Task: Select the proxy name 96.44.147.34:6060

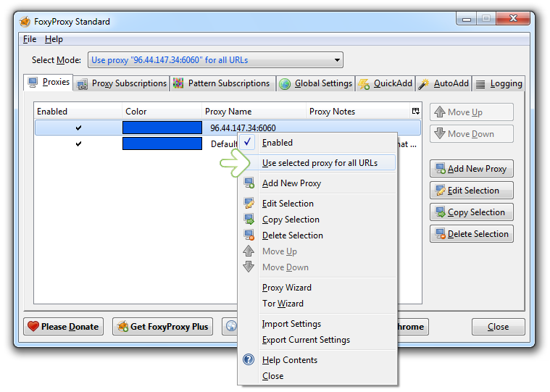Action: coord(243,128)
